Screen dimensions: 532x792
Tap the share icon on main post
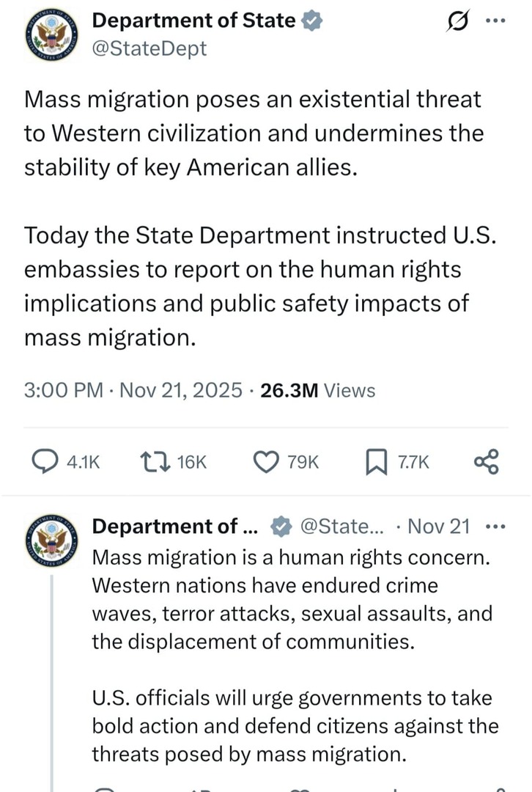pos(486,461)
